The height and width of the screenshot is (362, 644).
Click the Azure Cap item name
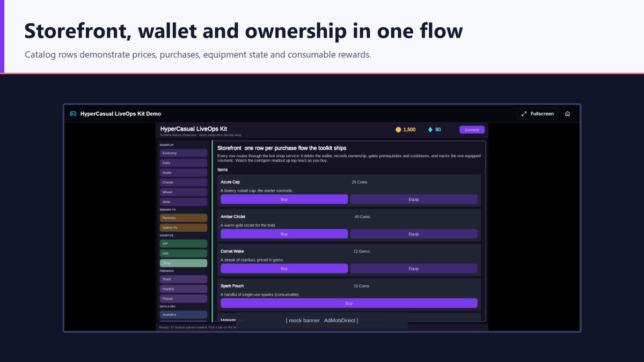[230, 182]
